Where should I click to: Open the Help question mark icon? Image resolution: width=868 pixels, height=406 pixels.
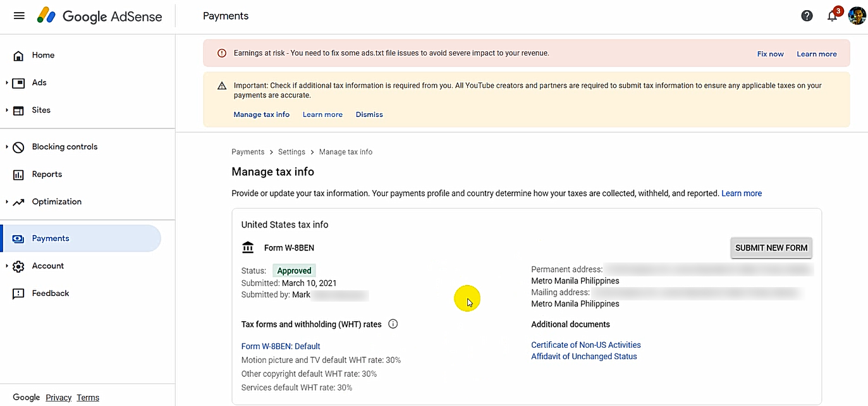807,16
